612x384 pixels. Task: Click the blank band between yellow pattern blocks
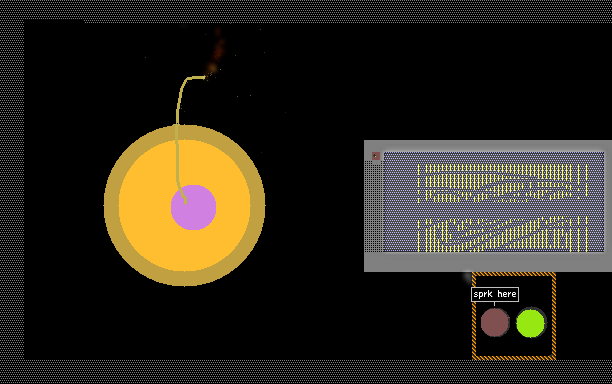pos(502,210)
